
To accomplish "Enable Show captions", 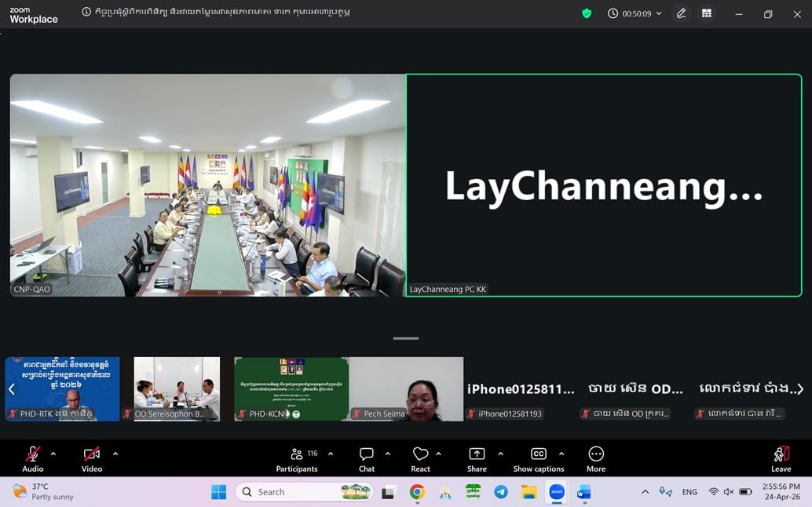I will click(539, 459).
